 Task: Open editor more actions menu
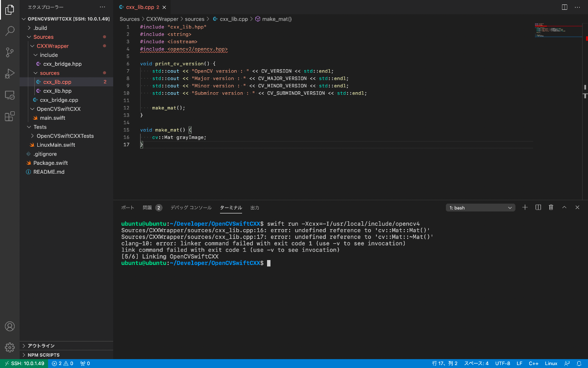(x=577, y=7)
